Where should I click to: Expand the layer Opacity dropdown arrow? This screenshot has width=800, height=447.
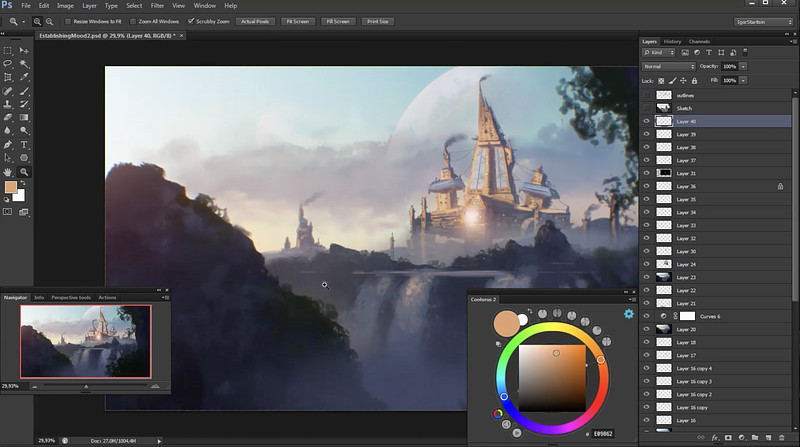pos(744,66)
